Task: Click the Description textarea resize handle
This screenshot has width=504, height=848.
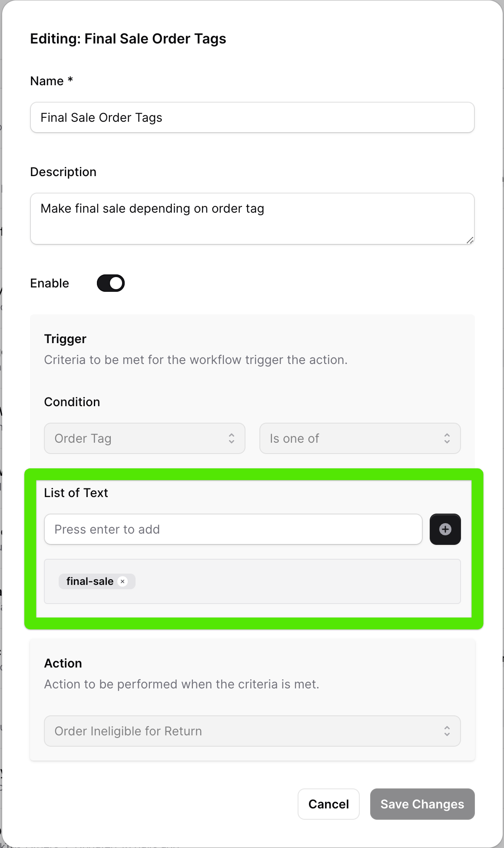Action: point(470,240)
